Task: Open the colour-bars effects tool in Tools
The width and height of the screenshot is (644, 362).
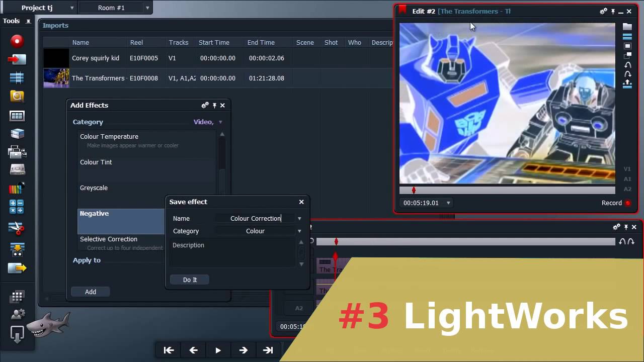Action: [x=17, y=189]
